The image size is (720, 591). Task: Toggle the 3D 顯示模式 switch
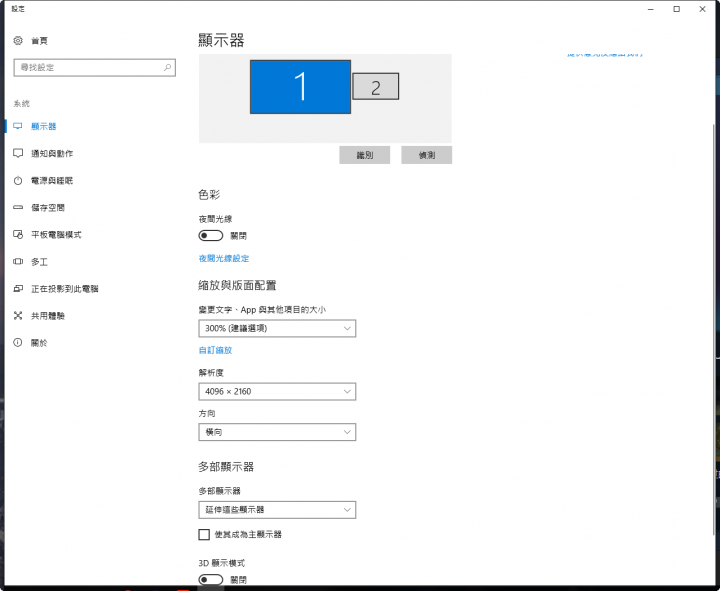pyautogui.click(x=211, y=580)
